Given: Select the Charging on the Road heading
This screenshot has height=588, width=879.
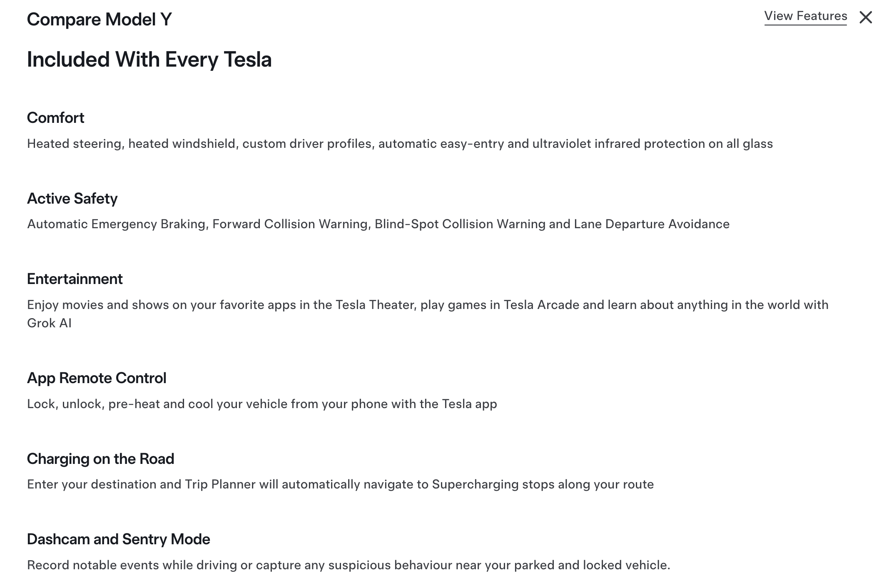Looking at the screenshot, I should pyautogui.click(x=100, y=459).
